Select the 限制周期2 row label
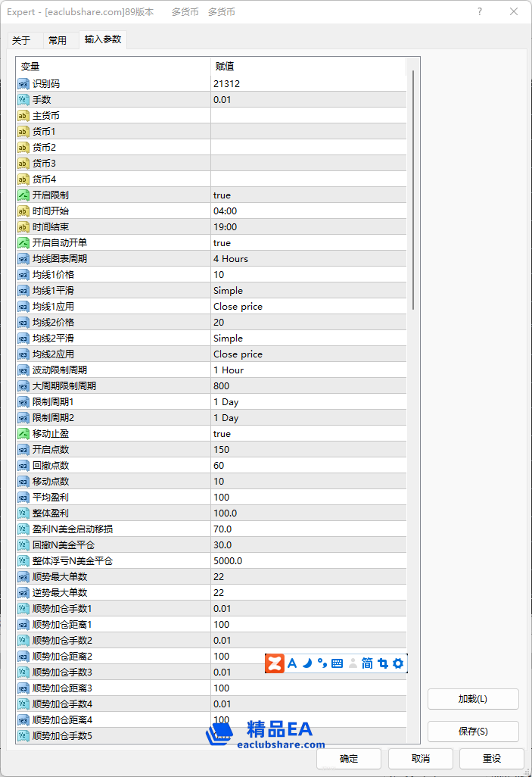 [53, 418]
